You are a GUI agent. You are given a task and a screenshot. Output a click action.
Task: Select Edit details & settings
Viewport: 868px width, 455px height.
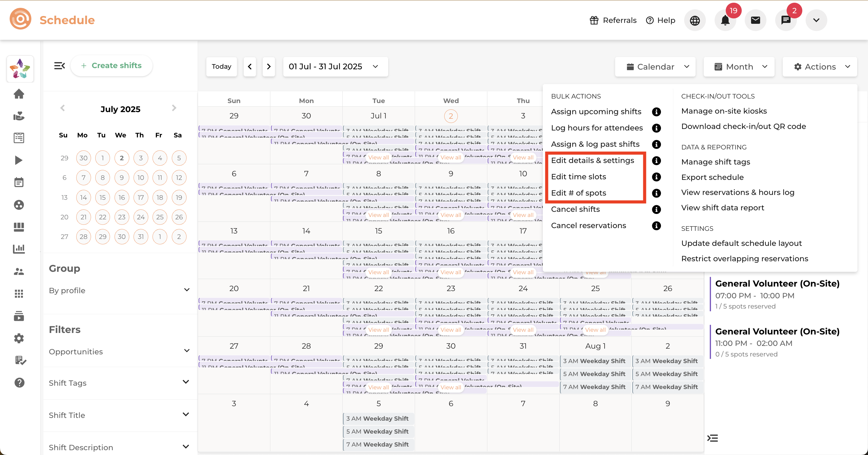tap(592, 160)
